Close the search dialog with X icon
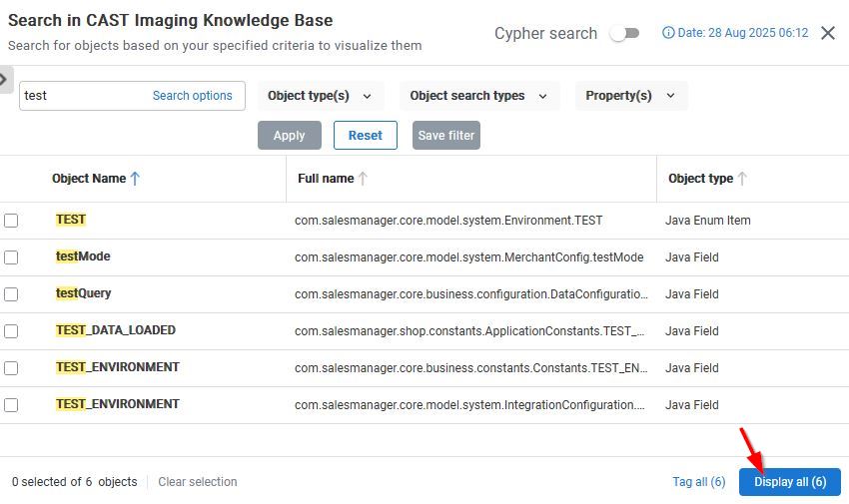849x504 pixels. tap(828, 33)
